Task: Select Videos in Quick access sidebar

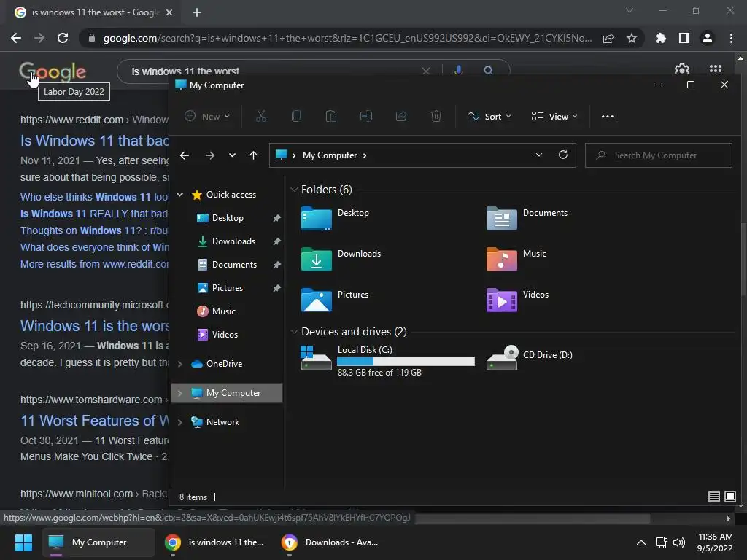Action: (225, 334)
